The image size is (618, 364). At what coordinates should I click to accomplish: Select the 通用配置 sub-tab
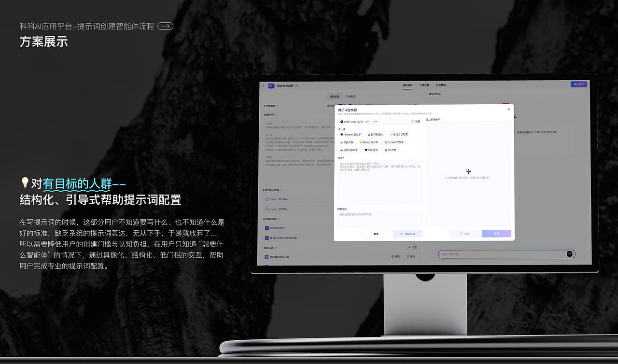tap(335, 96)
